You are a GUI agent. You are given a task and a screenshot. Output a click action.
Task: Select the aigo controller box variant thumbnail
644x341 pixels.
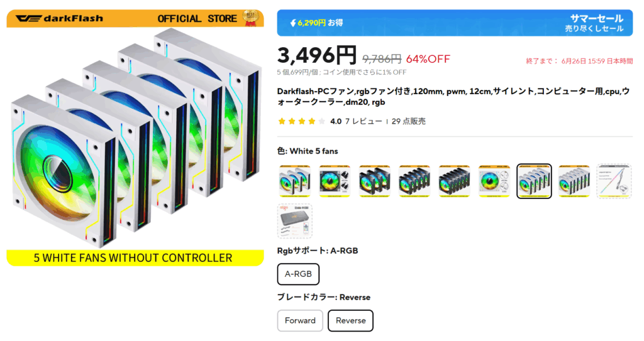coord(294,221)
